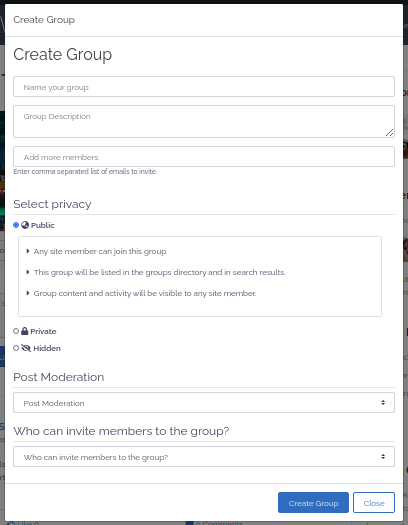The image size is (408, 525).
Task: Open the Who can invite members dropdown
Action: (x=204, y=456)
